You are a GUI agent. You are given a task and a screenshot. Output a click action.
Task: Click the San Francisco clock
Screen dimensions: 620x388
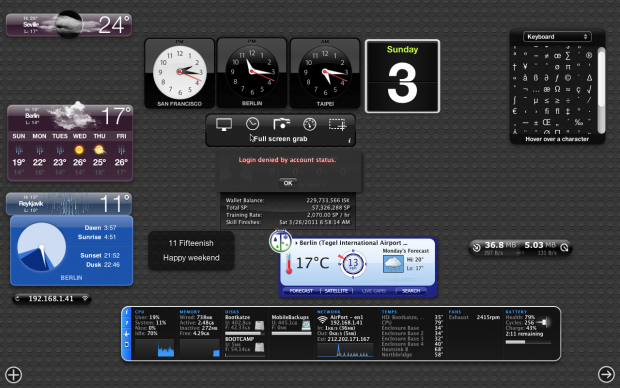tap(180, 73)
